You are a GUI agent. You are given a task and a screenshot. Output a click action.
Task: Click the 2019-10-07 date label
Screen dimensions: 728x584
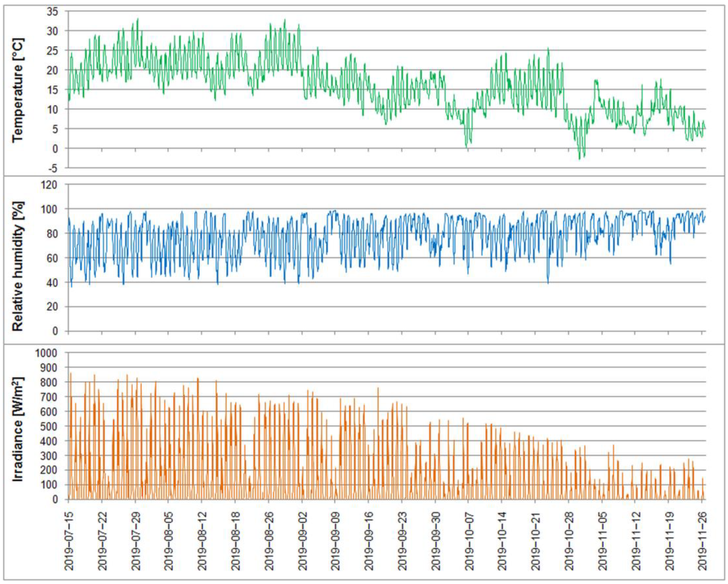point(469,541)
